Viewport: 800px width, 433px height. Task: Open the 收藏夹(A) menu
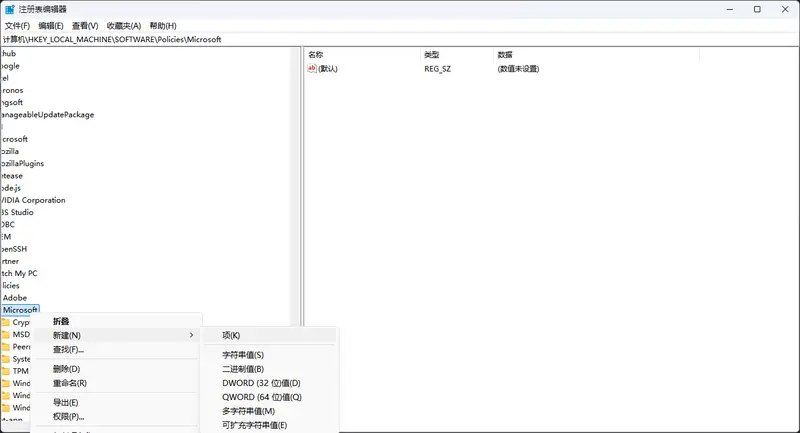[x=124, y=26]
